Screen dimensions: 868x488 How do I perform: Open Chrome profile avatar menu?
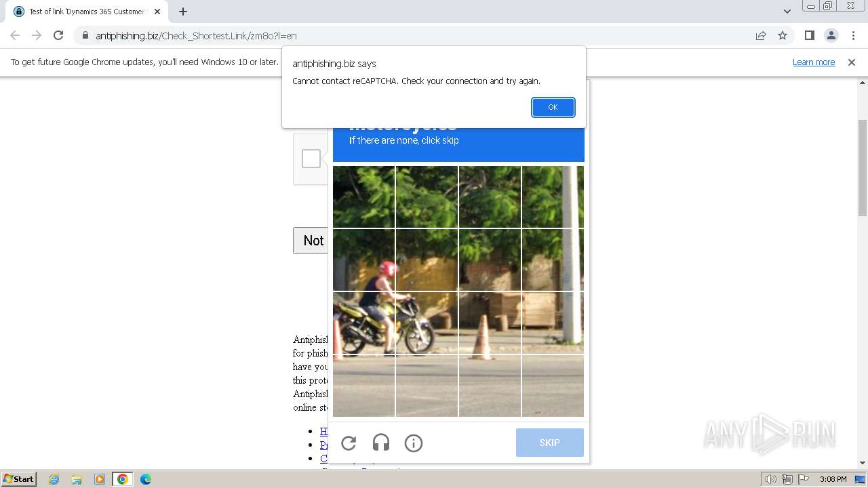point(831,35)
